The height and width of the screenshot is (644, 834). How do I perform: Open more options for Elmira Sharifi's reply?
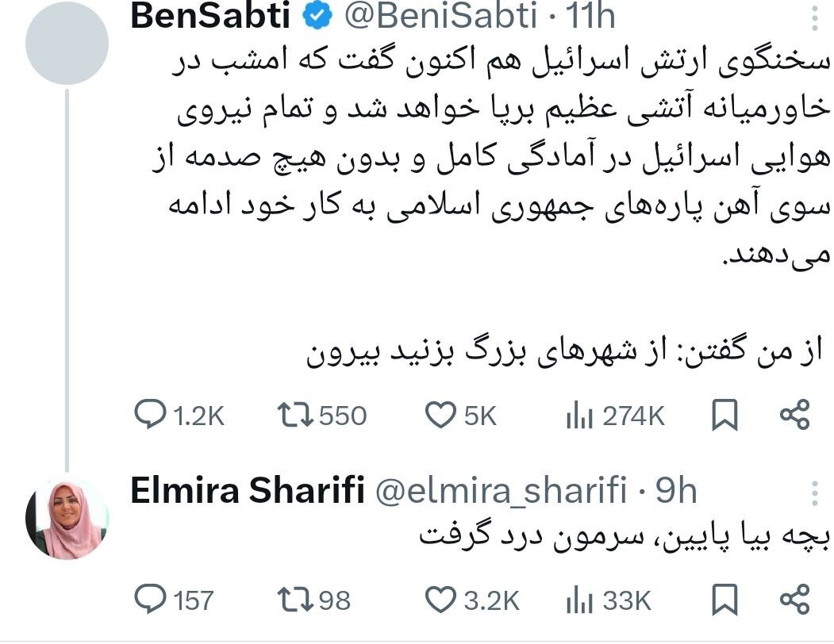pyautogui.click(x=814, y=493)
